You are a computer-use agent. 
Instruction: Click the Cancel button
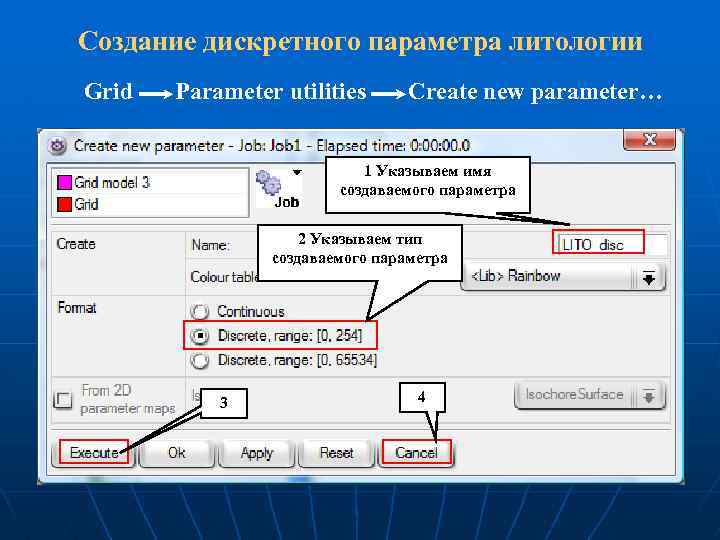416,453
